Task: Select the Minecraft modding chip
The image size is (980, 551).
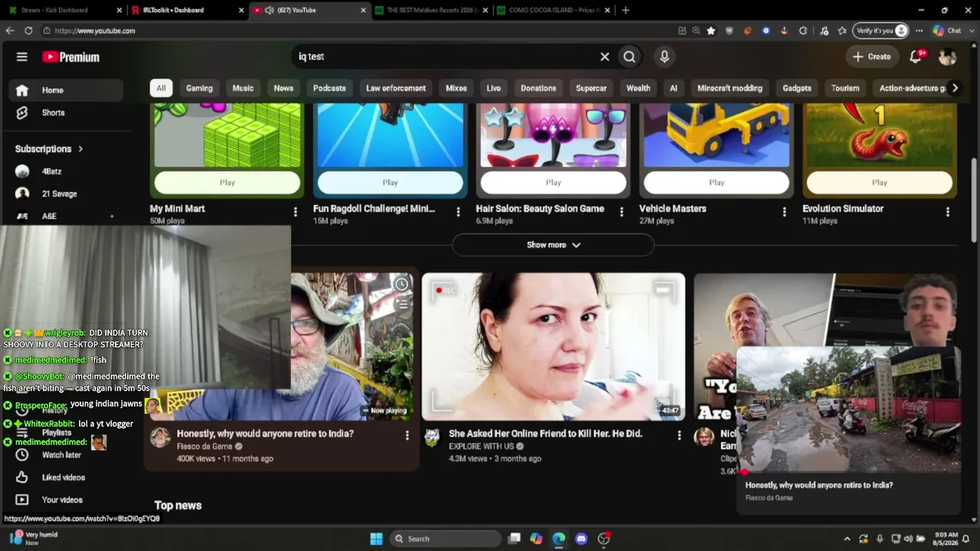Action: coord(730,88)
